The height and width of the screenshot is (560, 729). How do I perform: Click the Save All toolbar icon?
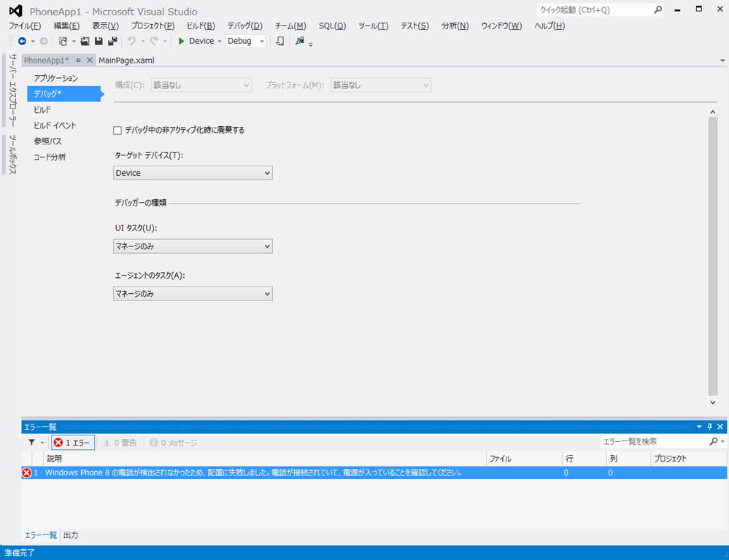[x=112, y=42]
